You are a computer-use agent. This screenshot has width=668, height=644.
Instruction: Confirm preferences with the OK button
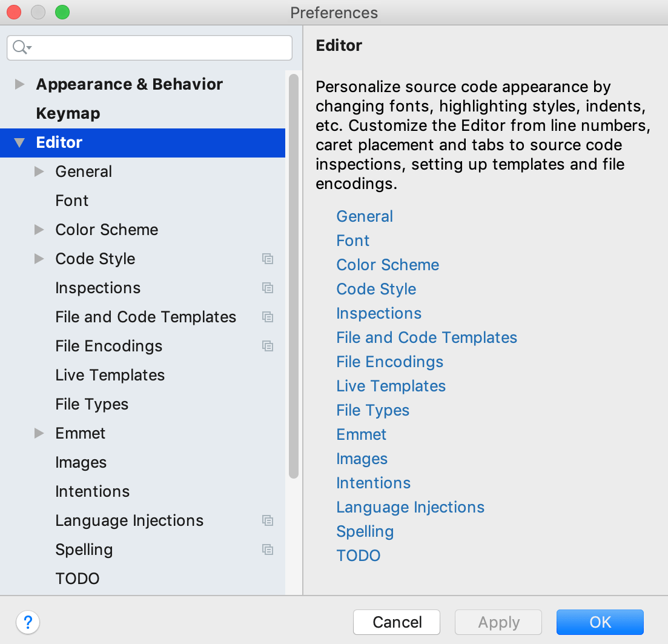pos(600,622)
